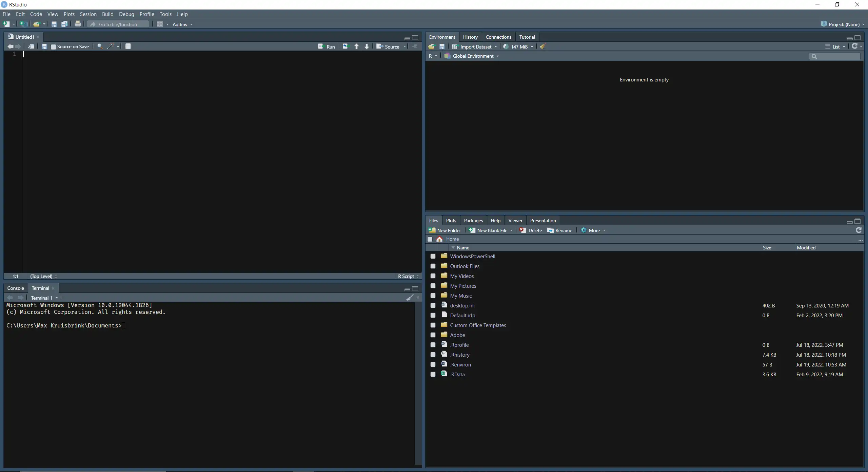Save all open documents icon

click(64, 24)
